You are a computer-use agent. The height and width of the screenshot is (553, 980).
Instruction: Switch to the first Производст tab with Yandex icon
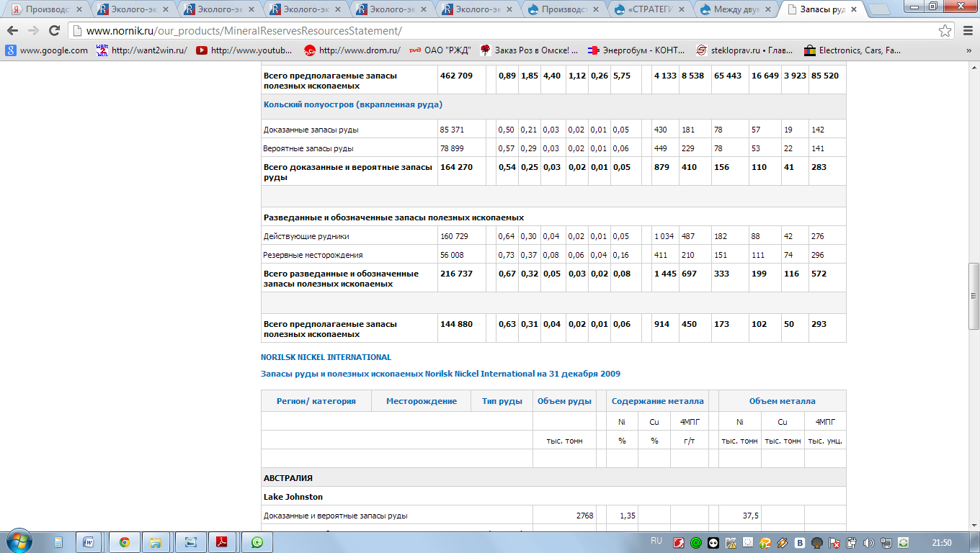[47, 9]
